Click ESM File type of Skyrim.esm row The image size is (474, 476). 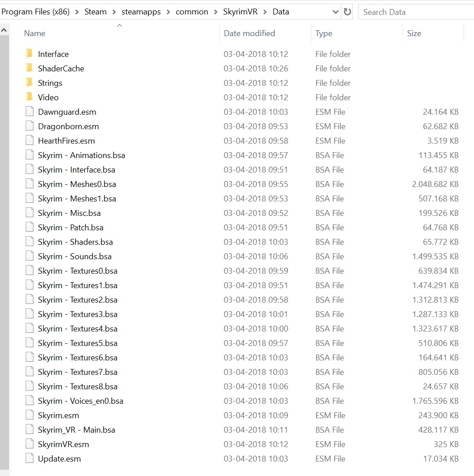[330, 415]
